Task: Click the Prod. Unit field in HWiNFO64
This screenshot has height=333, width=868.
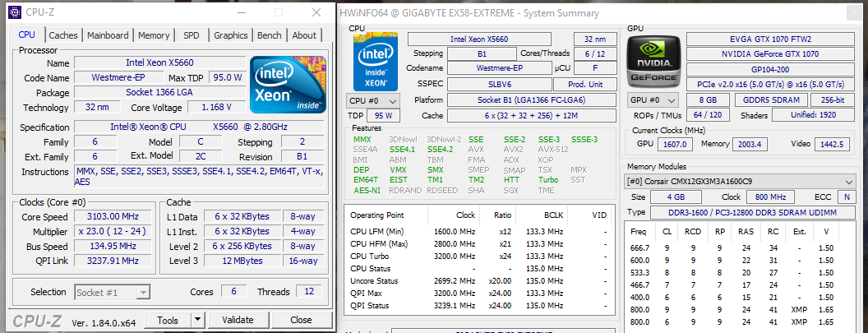Action: click(x=584, y=84)
